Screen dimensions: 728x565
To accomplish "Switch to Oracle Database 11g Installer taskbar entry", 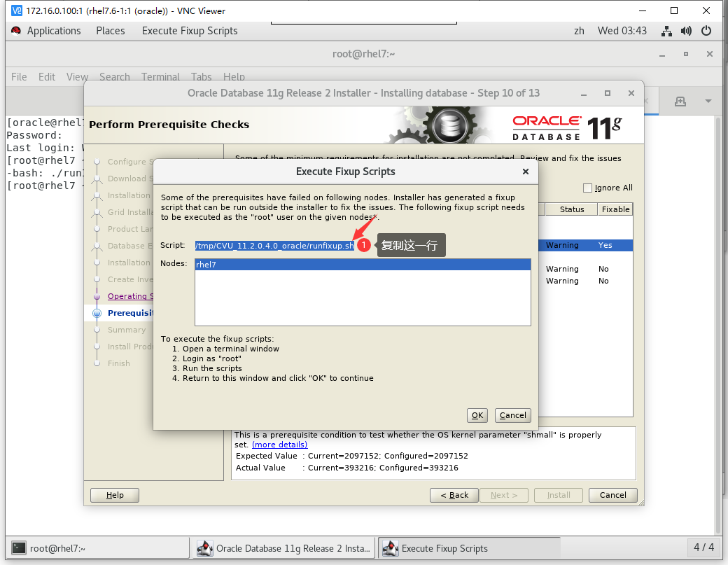I will (x=284, y=548).
